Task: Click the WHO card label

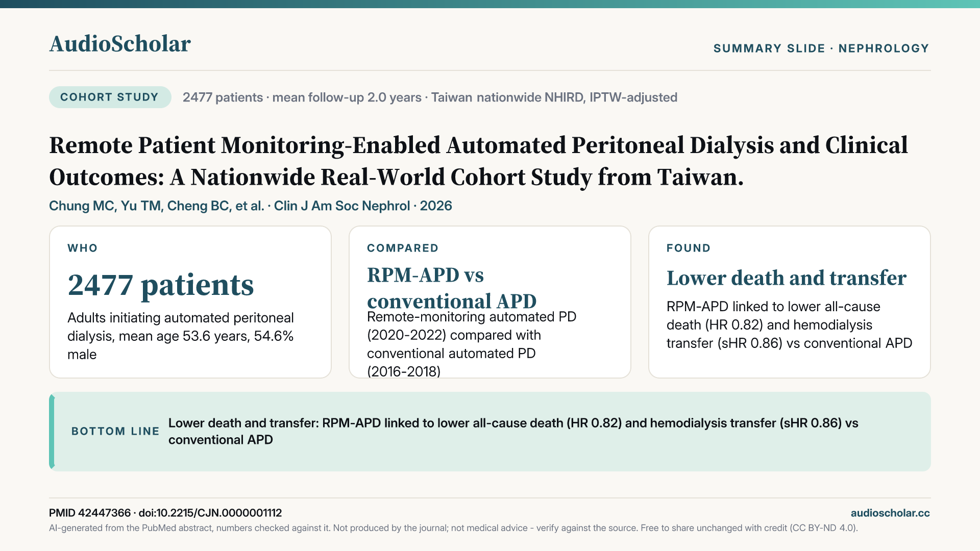Action: [83, 248]
